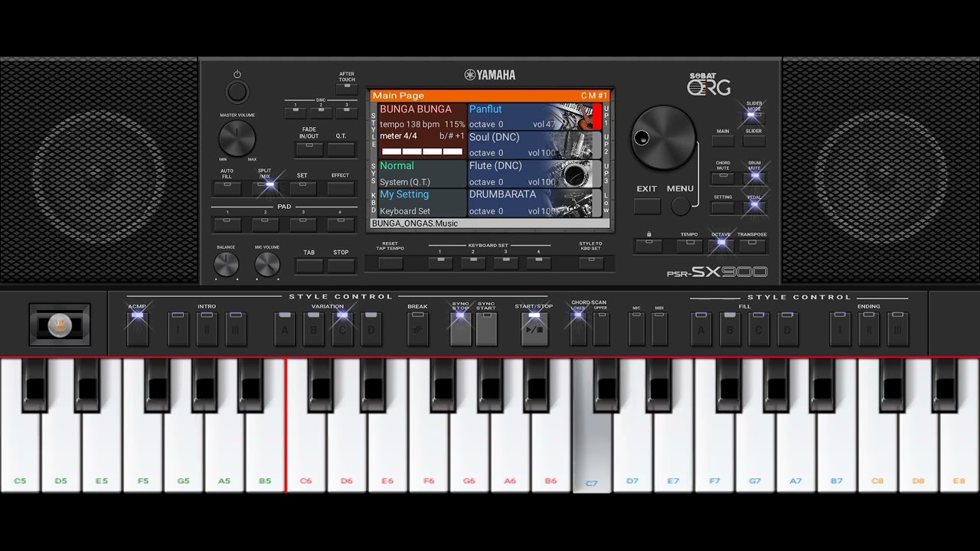Toggle the Slider Mode button
Viewport: 980px width, 551px height.
tap(754, 117)
